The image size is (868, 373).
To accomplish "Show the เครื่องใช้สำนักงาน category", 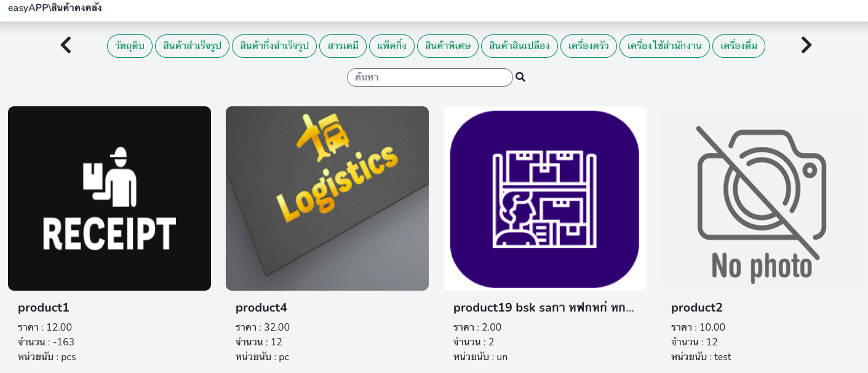I will (x=664, y=46).
